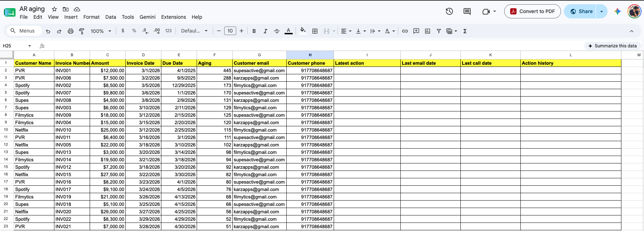This screenshot has width=644, height=231.
Task: Activate the Paint format tool
Action: pyautogui.click(x=82, y=31)
